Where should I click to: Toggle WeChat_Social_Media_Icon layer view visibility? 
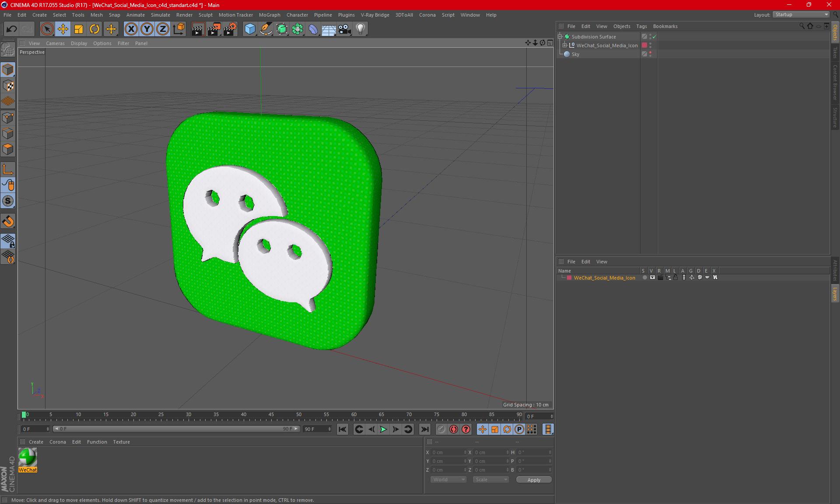pos(652,277)
